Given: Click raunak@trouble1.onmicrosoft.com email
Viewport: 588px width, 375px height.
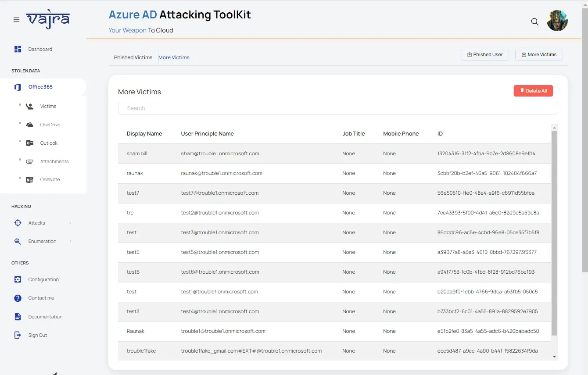Looking at the screenshot, I should click(x=222, y=173).
